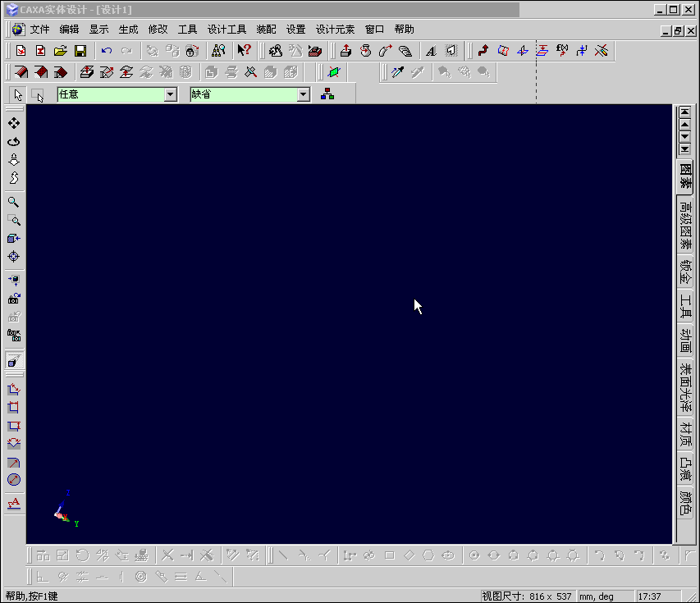Click the text annotation A icon at left bottom

click(x=14, y=504)
